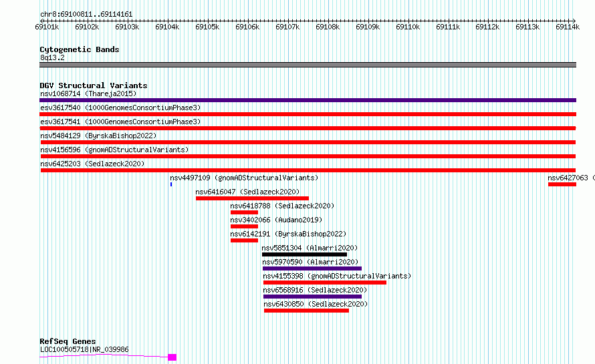
Task: Click the red nsv4155398 variant bar
Action: pyautogui.click(x=325, y=283)
